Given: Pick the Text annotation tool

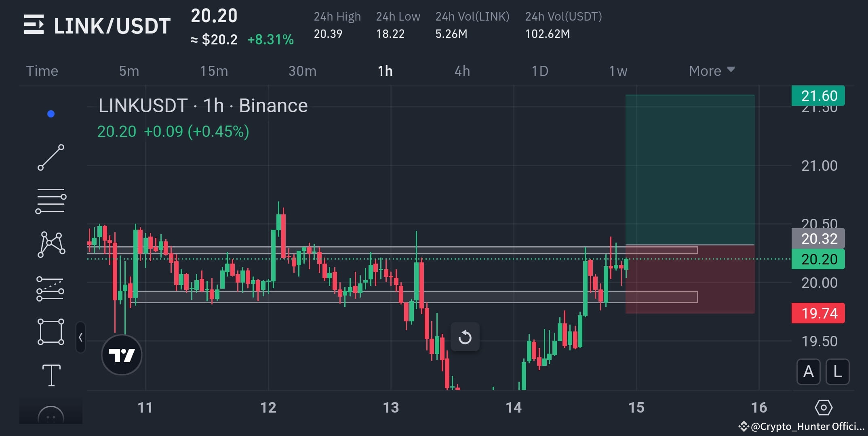Looking at the screenshot, I should tap(51, 374).
